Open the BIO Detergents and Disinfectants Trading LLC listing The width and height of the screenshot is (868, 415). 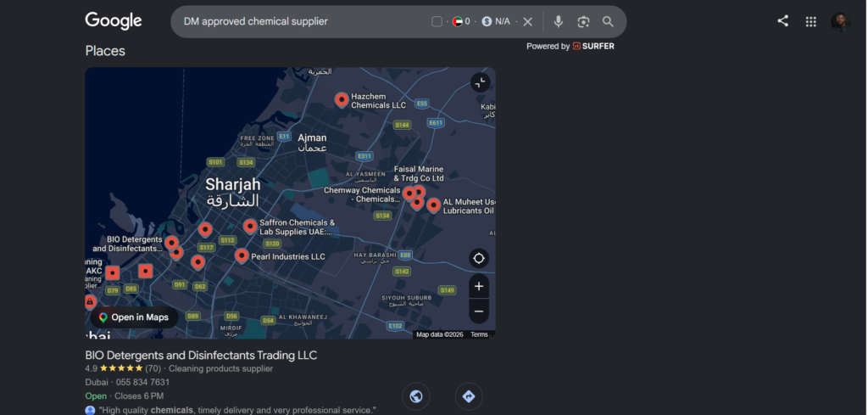point(201,355)
